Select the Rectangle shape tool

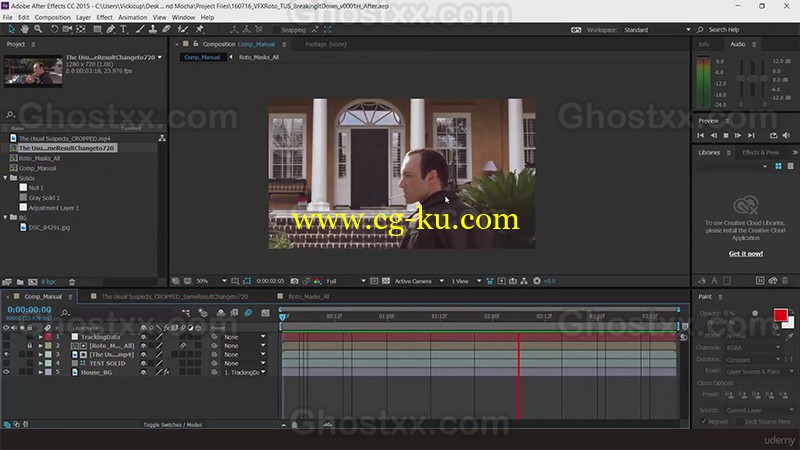(97, 30)
